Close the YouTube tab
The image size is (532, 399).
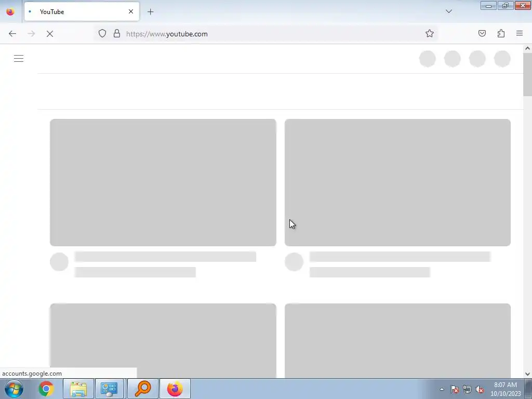(130, 11)
